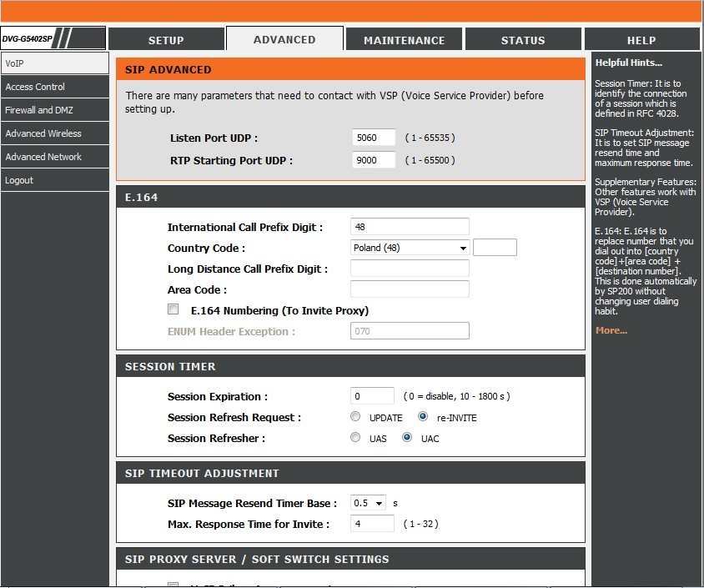Select VoIP in the sidebar
This screenshot has width=704, height=588.
55,63
